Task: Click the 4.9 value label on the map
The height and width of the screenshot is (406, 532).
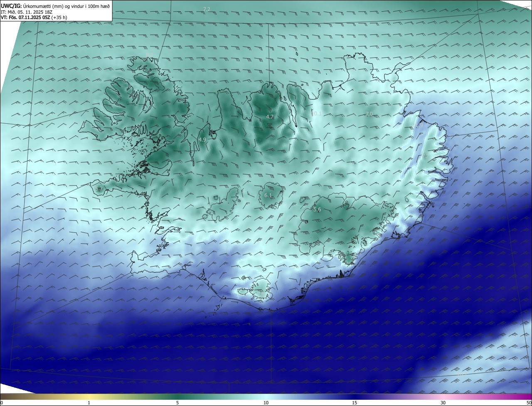Action: [202, 140]
